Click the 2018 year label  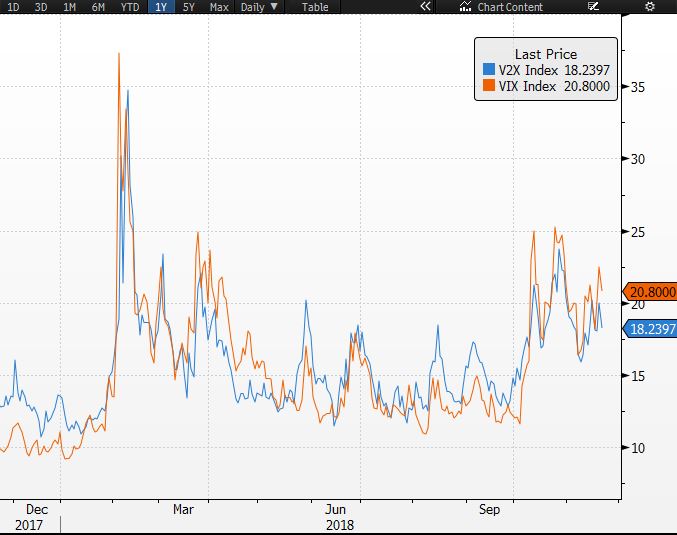coord(340,525)
